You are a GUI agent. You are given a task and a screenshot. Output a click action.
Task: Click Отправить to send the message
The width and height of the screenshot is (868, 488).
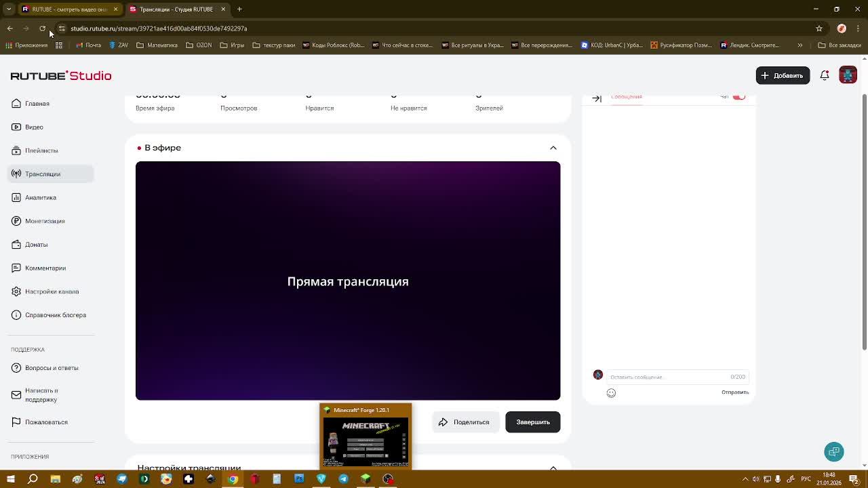click(735, 392)
